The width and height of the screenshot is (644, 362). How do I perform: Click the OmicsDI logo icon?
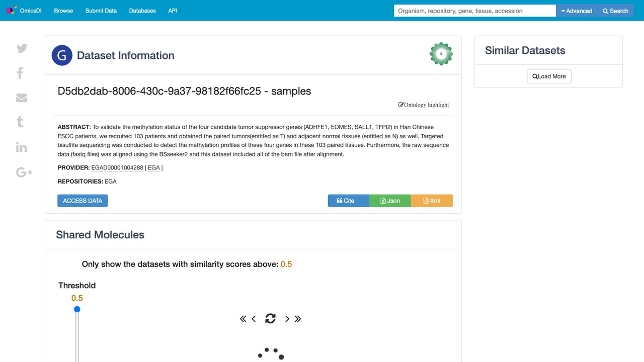(11, 11)
